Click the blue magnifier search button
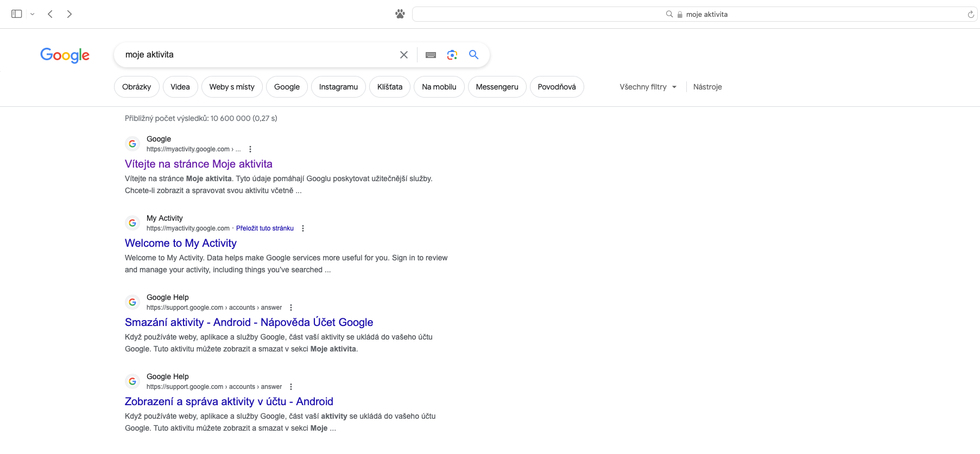 tap(474, 55)
